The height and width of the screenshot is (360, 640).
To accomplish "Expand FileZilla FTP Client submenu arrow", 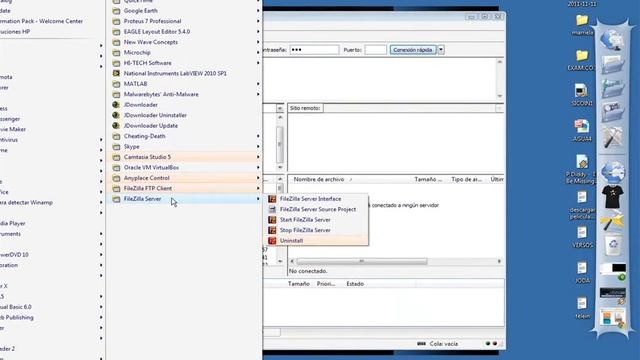I will click(258, 188).
